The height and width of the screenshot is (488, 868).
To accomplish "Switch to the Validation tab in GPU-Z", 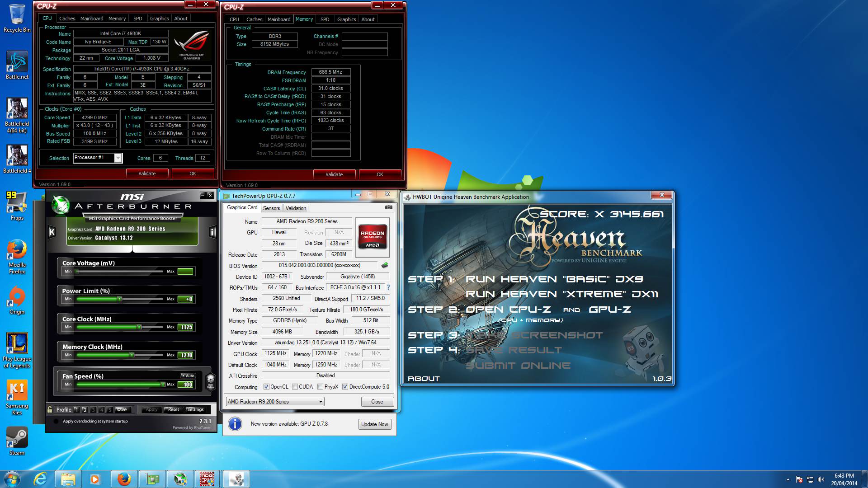I will tap(296, 208).
